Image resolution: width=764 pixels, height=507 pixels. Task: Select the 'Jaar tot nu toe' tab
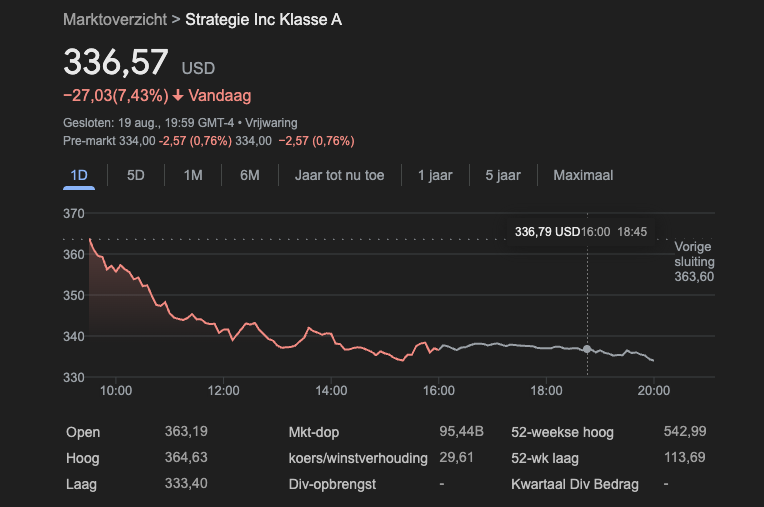pyautogui.click(x=340, y=175)
